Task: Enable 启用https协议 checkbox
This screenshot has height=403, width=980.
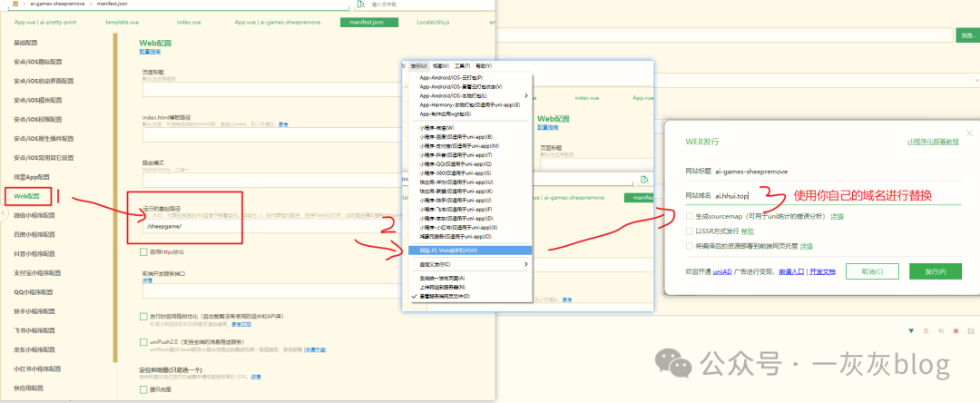Action: pos(143,251)
